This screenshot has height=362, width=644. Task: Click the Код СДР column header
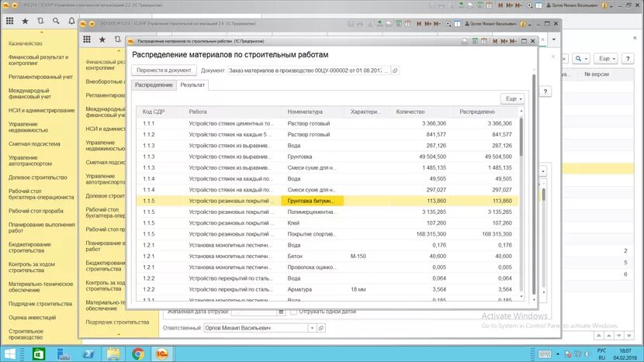159,112
